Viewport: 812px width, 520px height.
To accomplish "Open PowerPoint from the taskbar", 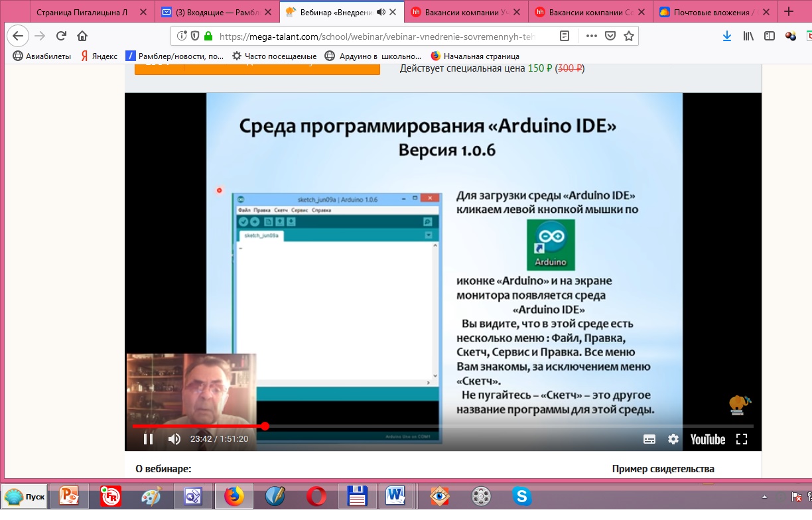I will click(x=69, y=496).
